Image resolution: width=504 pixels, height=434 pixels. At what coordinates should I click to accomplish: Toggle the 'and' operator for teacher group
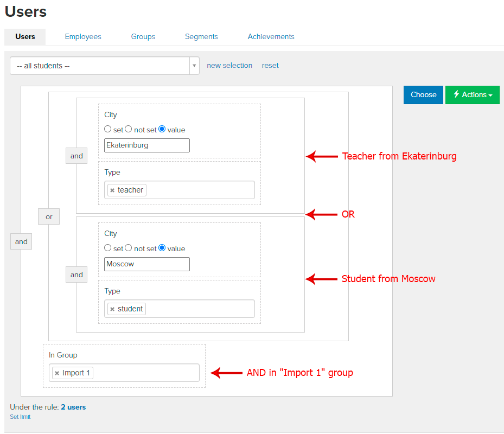click(x=76, y=156)
